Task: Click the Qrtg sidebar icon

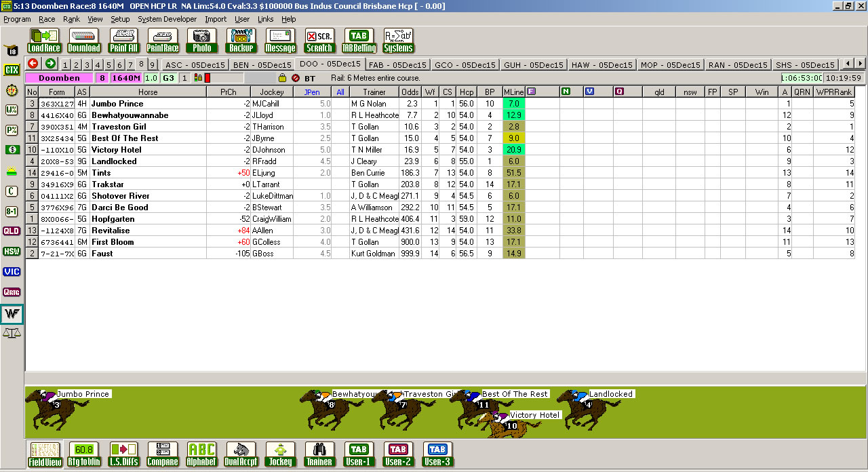Action: pos(12,292)
